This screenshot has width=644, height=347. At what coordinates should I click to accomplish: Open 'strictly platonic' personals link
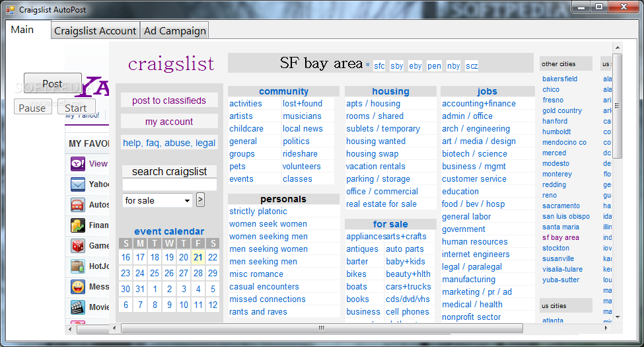pyautogui.click(x=258, y=212)
